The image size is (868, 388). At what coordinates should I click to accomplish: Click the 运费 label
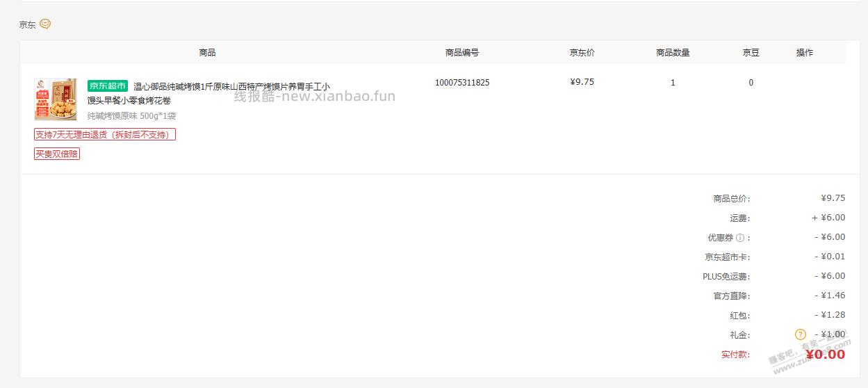(740, 218)
